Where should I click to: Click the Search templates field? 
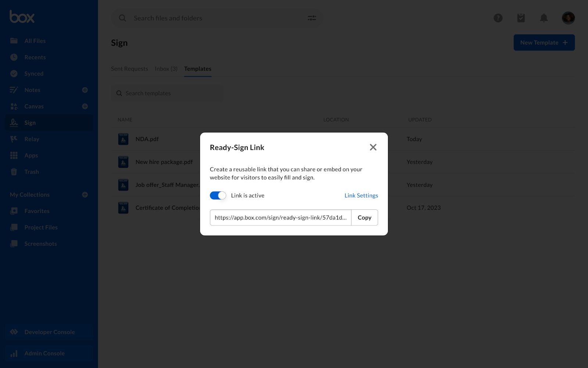pos(167,93)
